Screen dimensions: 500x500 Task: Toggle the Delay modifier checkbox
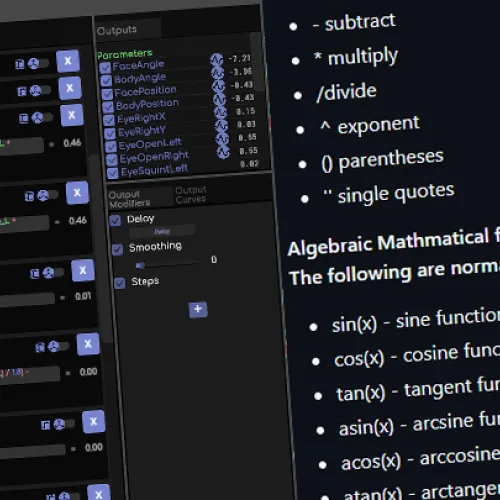115,220
